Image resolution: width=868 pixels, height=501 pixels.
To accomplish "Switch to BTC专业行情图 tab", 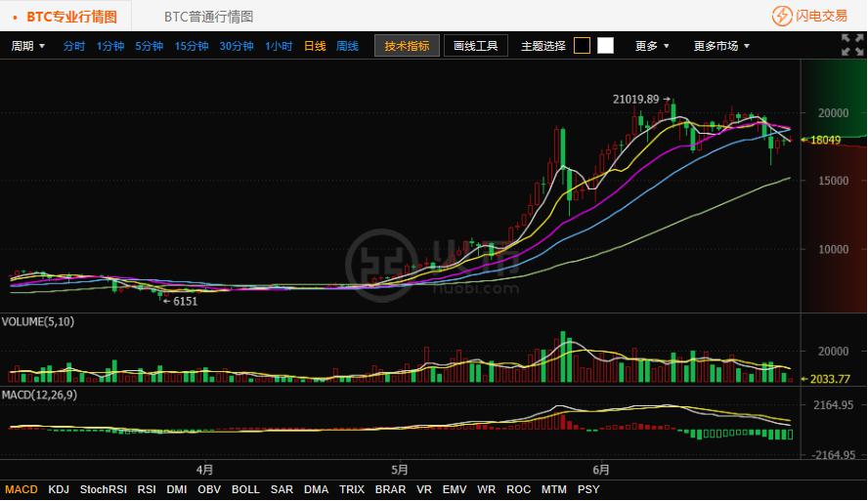I will click(70, 17).
